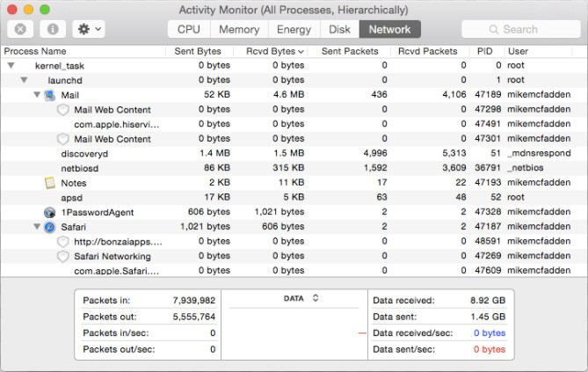Sort by Sent Packets column
The image size is (588, 372).
(x=350, y=51)
